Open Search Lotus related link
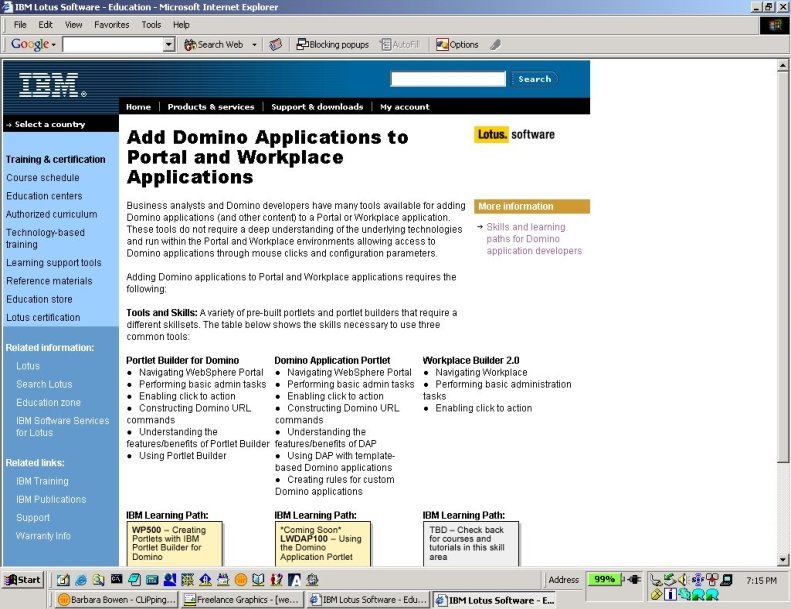Viewport: 791px width, 609px height. [x=44, y=384]
